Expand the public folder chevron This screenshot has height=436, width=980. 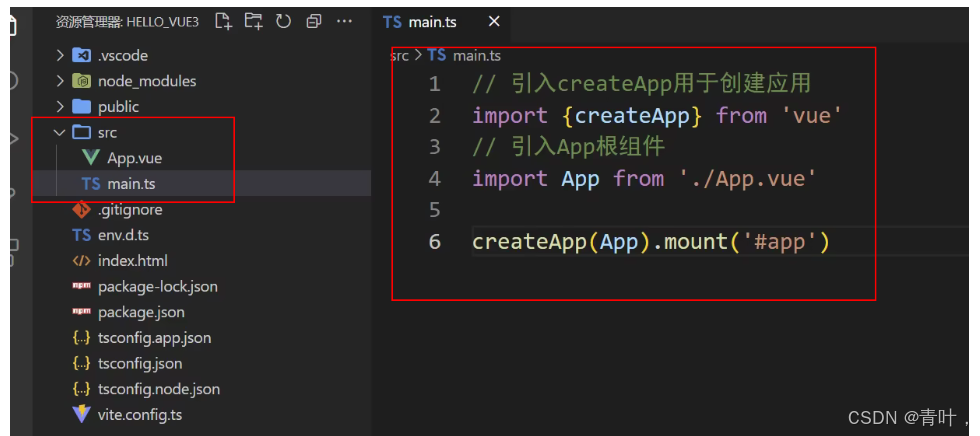(60, 107)
